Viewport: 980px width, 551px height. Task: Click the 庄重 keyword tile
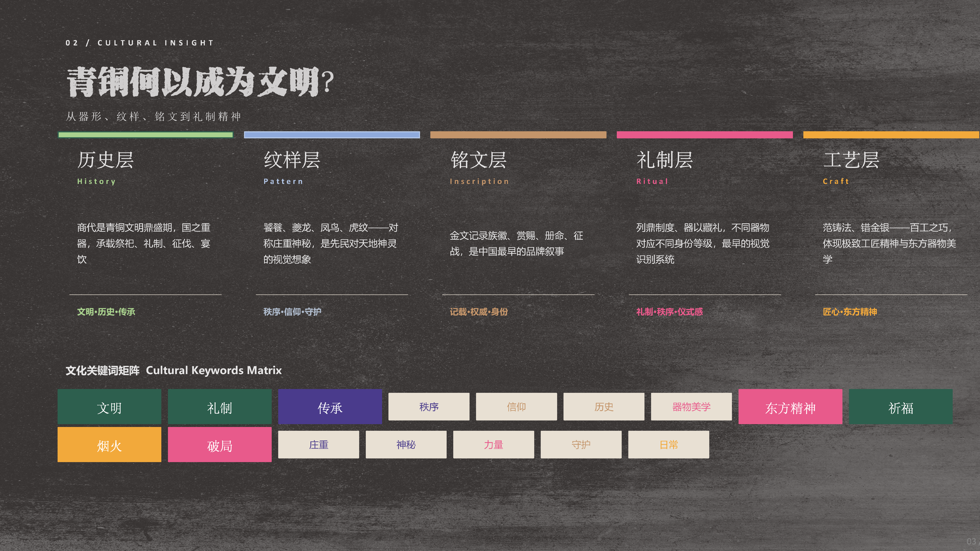[x=318, y=444]
